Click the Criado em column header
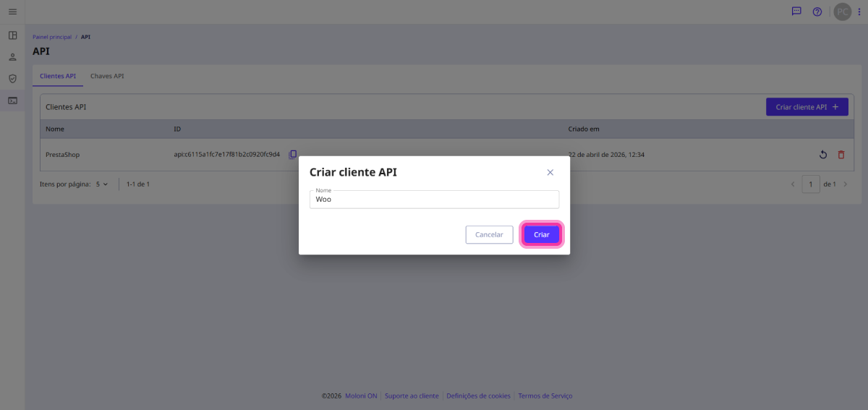Viewport: 868px width, 410px height. pyautogui.click(x=584, y=129)
